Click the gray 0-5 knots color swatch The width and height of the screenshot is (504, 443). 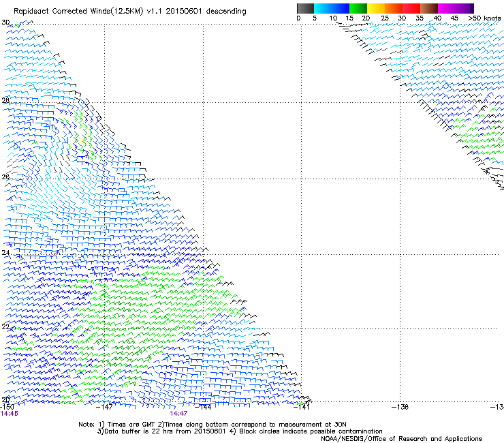(305, 8)
